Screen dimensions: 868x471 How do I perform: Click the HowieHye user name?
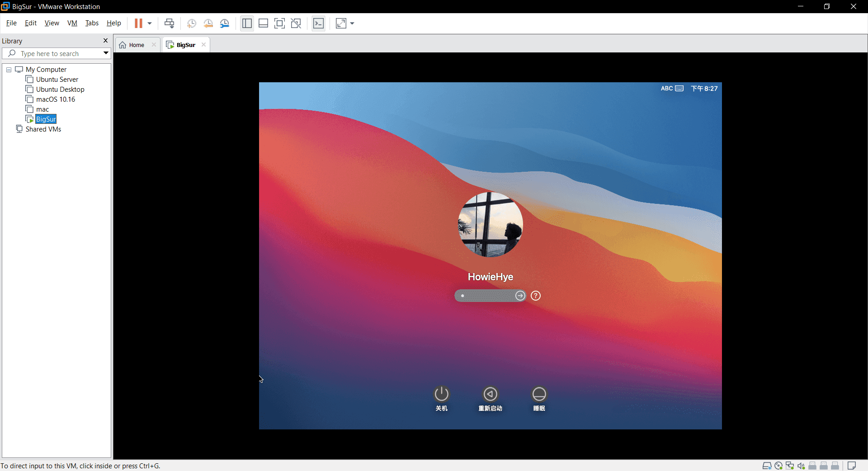point(491,277)
